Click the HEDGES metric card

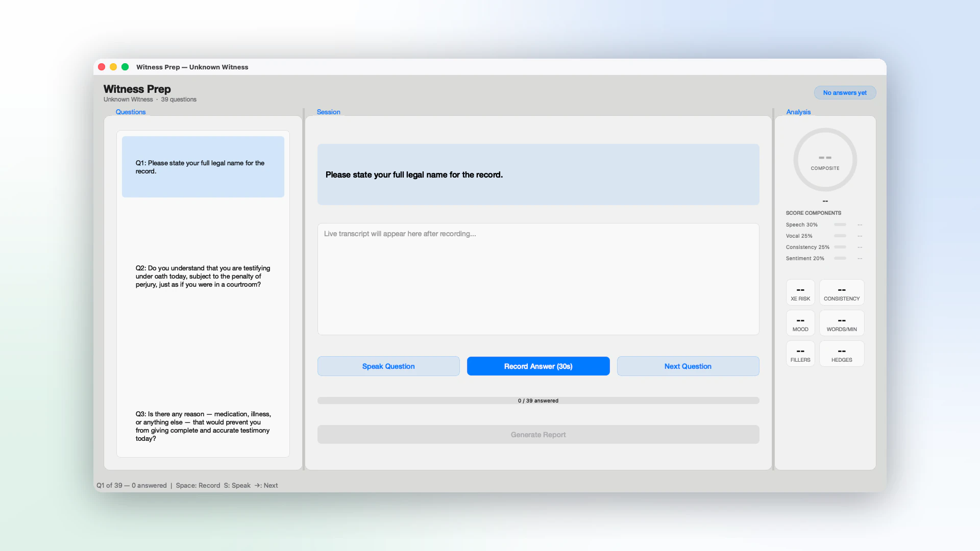pyautogui.click(x=842, y=354)
